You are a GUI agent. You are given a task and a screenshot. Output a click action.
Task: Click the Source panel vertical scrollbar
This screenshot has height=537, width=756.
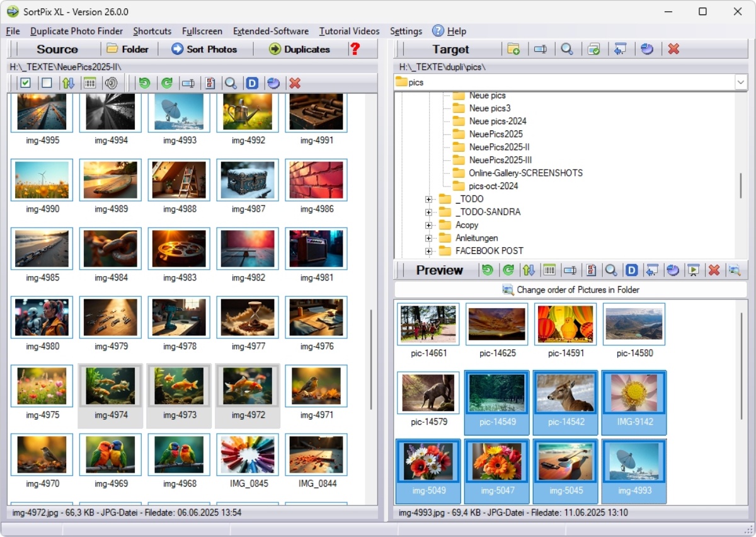372,359
